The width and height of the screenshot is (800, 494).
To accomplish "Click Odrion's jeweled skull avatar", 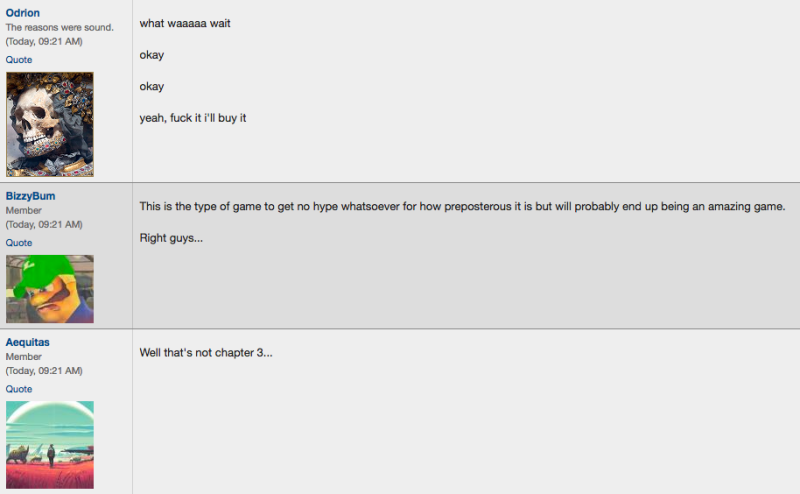I will tap(49, 124).
